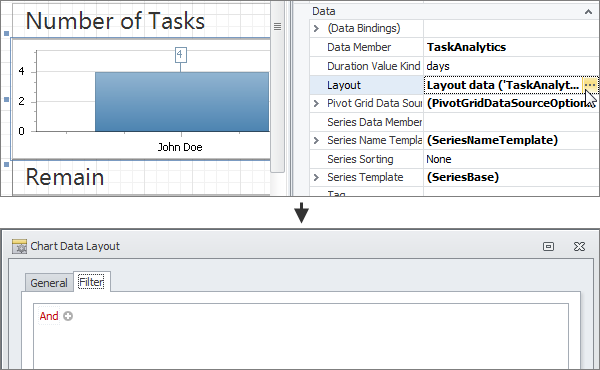Screen dimensions: 600x370
Task: Select the Filter tab
Action: (x=91, y=282)
